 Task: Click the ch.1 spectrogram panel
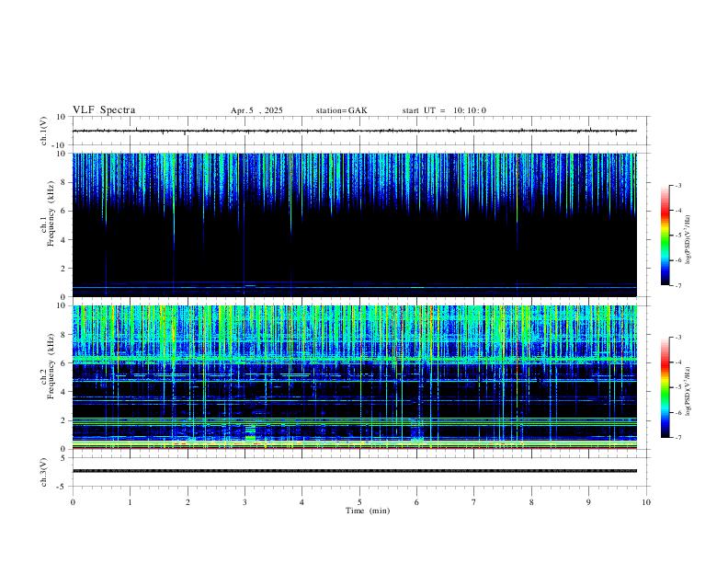click(355, 224)
